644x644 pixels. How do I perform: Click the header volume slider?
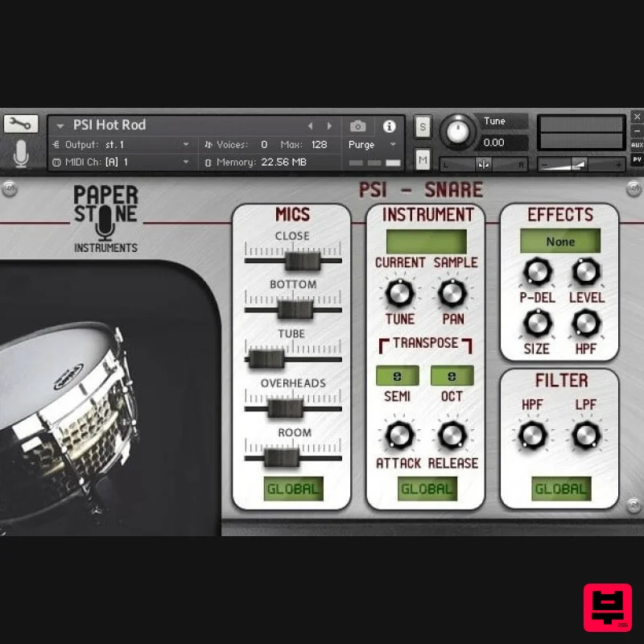tap(580, 165)
